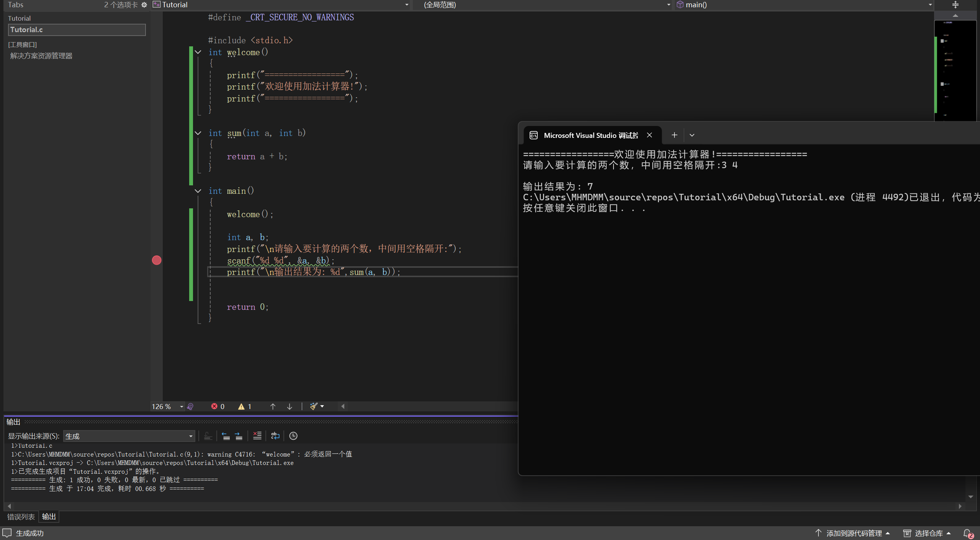Click the terminal icon in debug console tab
Image resolution: width=980 pixels, height=540 pixels.
click(x=533, y=135)
